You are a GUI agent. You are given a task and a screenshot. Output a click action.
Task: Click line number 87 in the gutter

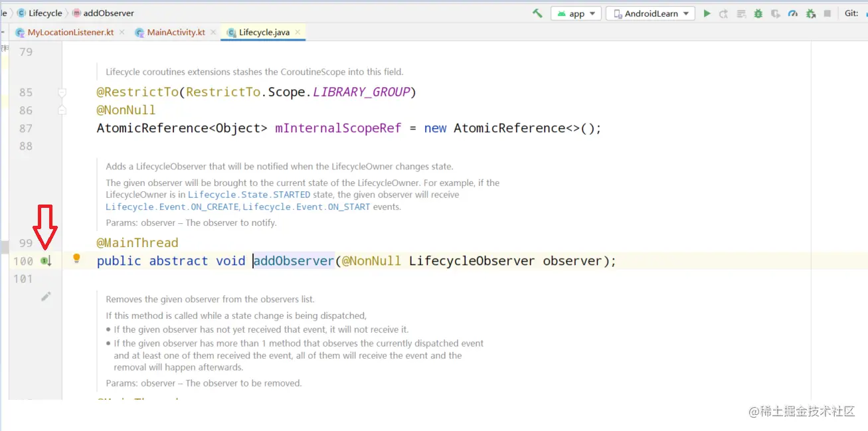point(26,128)
